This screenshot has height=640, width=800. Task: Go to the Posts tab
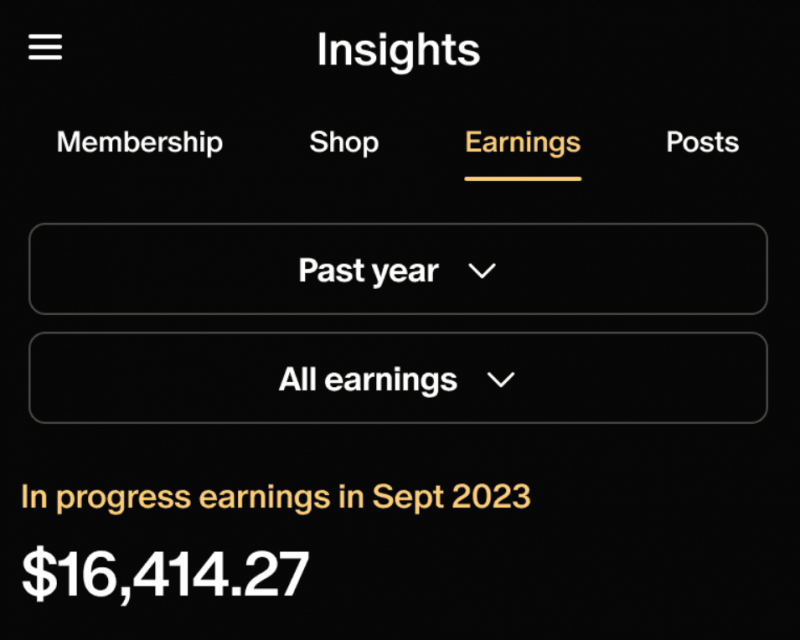click(x=702, y=142)
